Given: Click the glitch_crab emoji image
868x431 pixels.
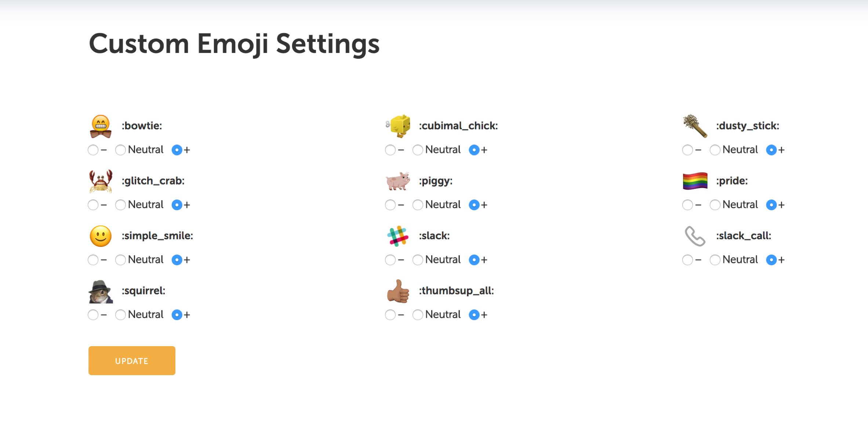Looking at the screenshot, I should coord(101,181).
